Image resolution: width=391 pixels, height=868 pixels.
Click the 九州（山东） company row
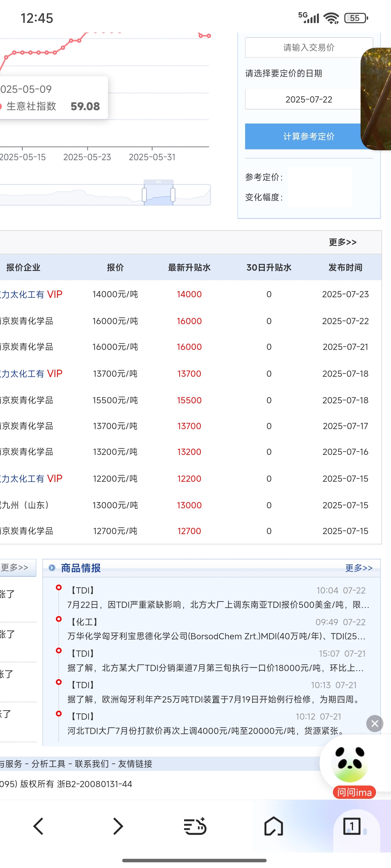[25, 505]
